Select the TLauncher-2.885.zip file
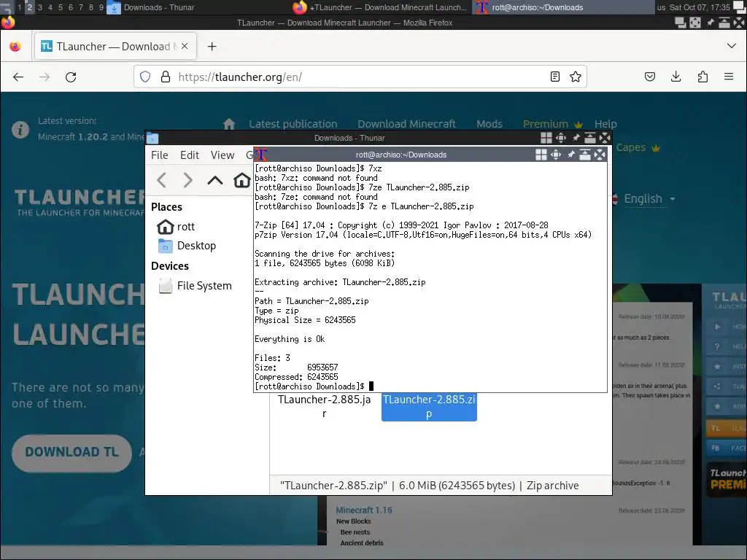Viewport: 747px width, 560px height. 429,407
